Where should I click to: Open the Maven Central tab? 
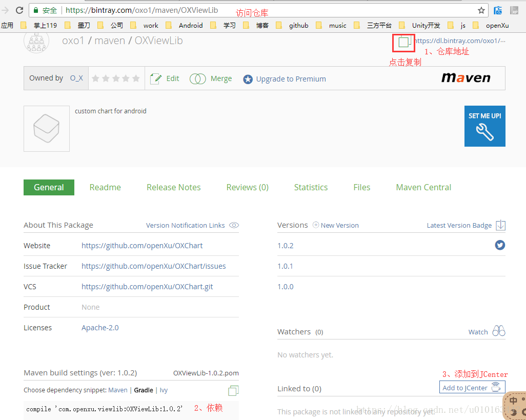[423, 187]
